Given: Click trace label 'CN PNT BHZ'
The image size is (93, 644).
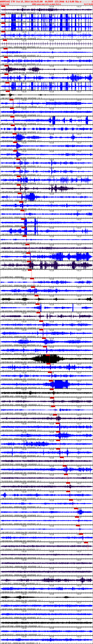Looking at the screenshot, I should click(7, 319).
